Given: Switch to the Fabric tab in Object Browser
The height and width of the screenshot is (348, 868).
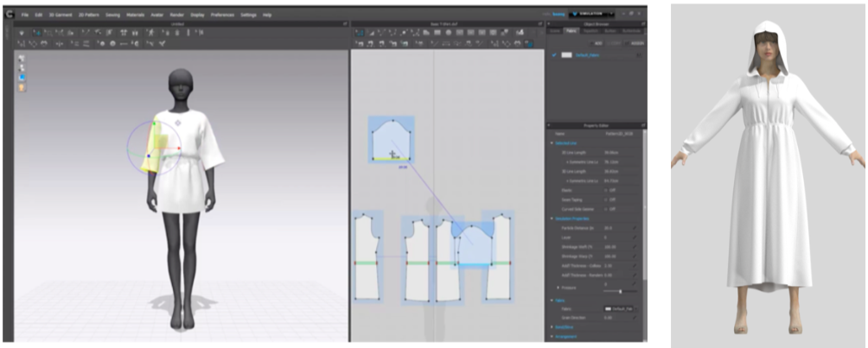Looking at the screenshot, I should click(571, 31).
